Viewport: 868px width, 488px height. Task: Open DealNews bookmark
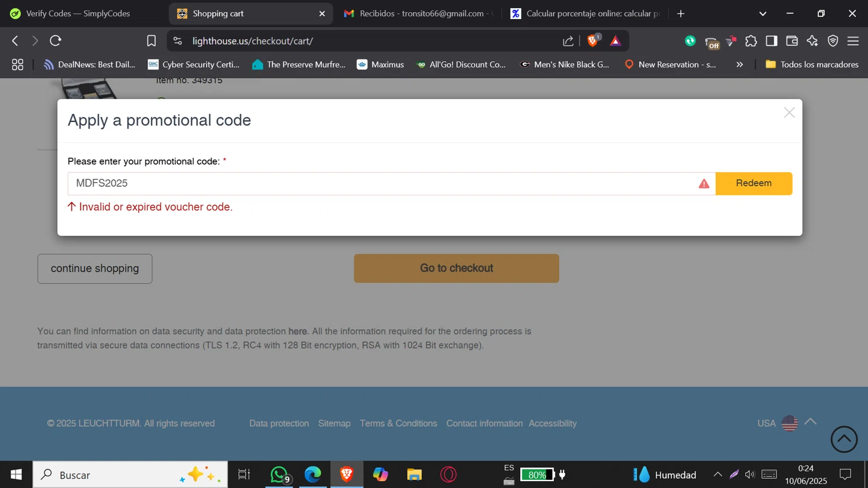click(89, 65)
